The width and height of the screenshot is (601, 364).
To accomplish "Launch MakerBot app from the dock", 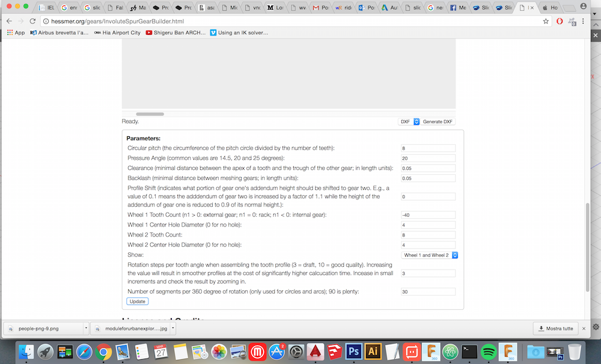I will click(257, 352).
